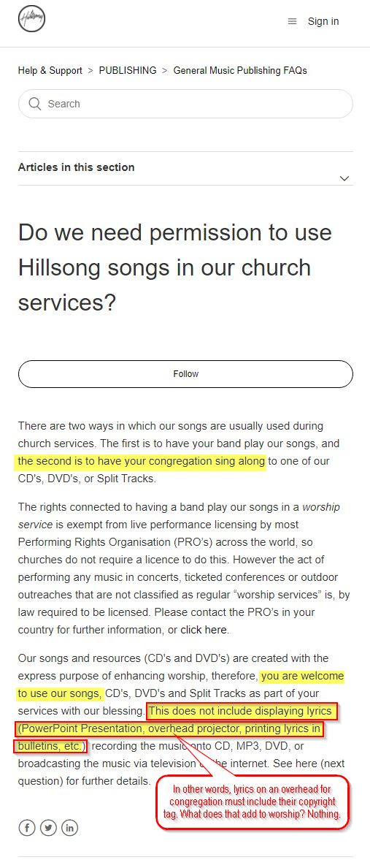This screenshot has height=868, width=370.
Task: Open General Music Publishing FAQs breadcrumb
Action: (x=240, y=70)
